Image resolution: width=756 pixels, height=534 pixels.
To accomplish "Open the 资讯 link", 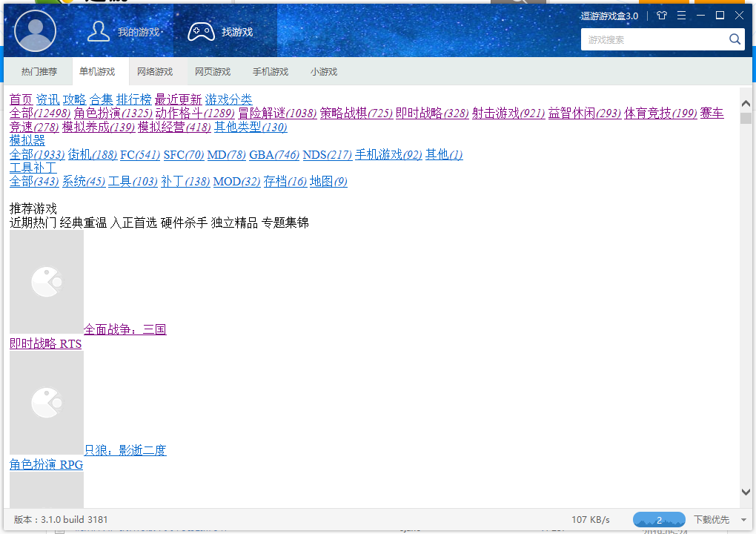I will tap(47, 99).
